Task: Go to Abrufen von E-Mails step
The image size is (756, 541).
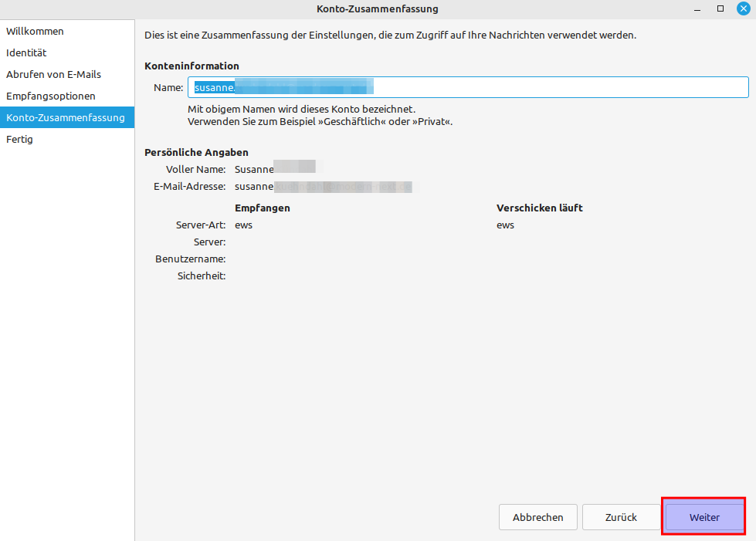Action: point(53,75)
